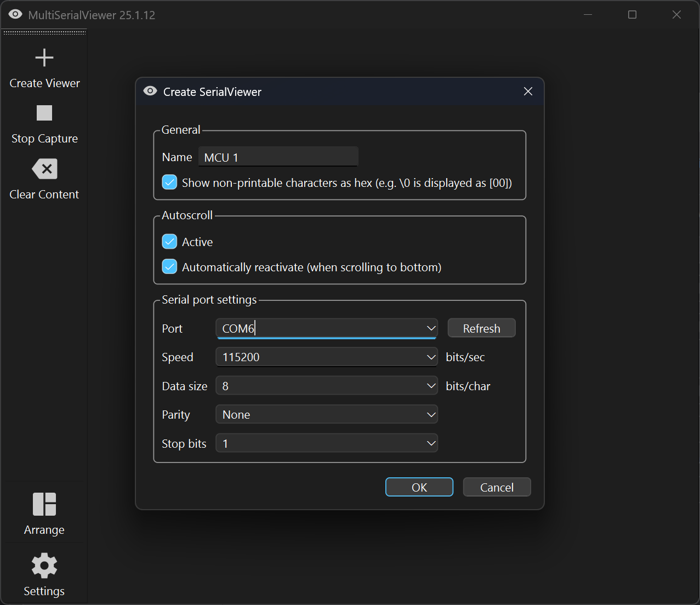Viewport: 700px width, 605px height.
Task: Click the toolbar drag handle dotted grip
Action: coord(44,33)
